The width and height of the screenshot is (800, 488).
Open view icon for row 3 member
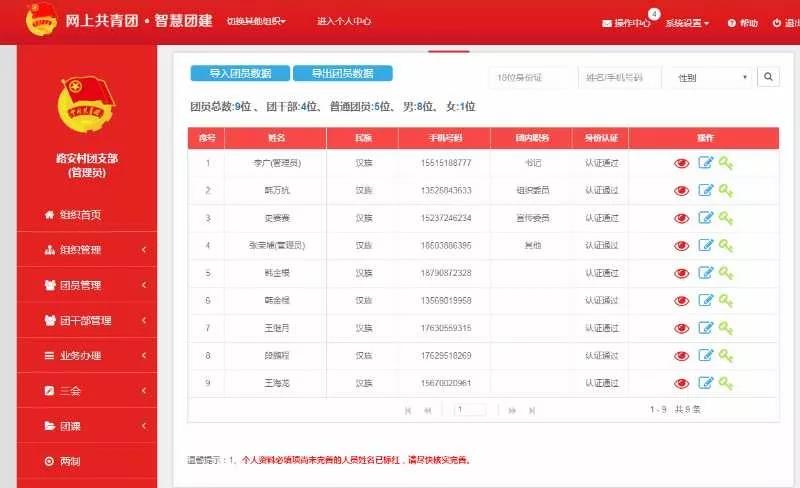(682, 218)
